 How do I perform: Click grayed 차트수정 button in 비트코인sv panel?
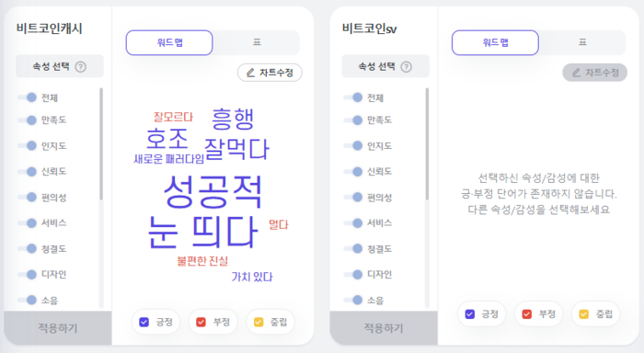594,73
